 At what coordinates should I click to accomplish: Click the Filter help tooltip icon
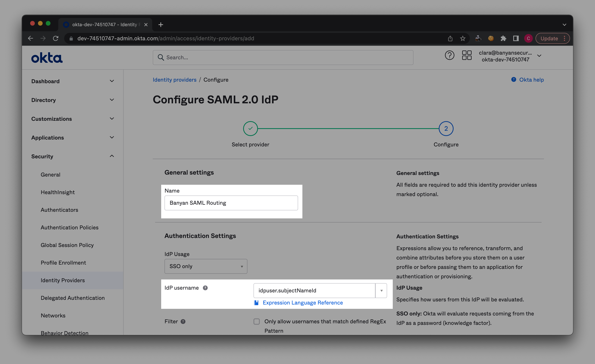tap(183, 322)
